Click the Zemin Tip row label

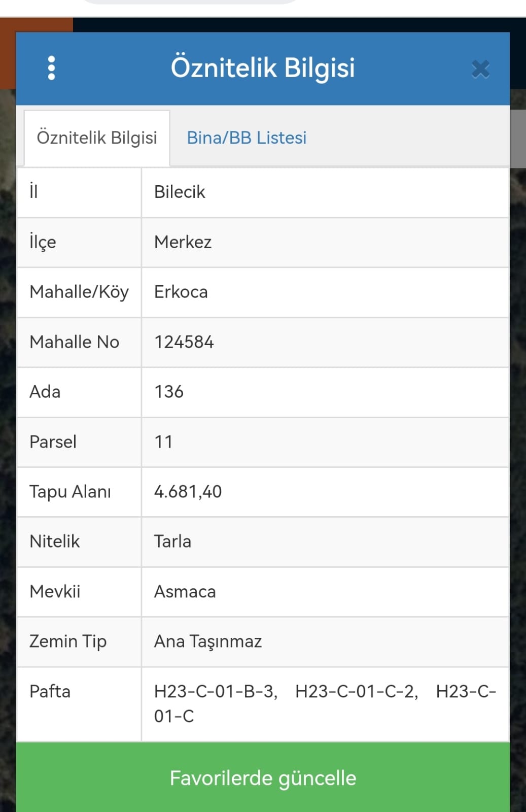click(68, 641)
